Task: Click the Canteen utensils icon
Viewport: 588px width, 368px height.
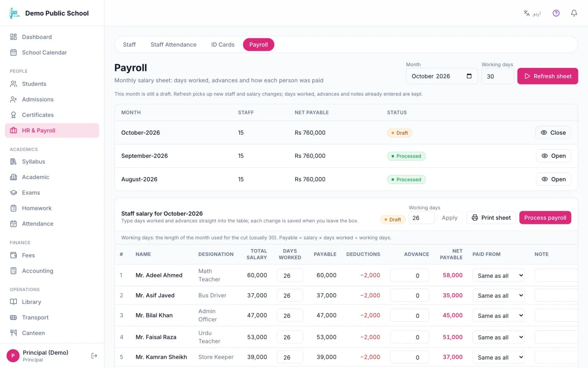Action: coord(14,333)
